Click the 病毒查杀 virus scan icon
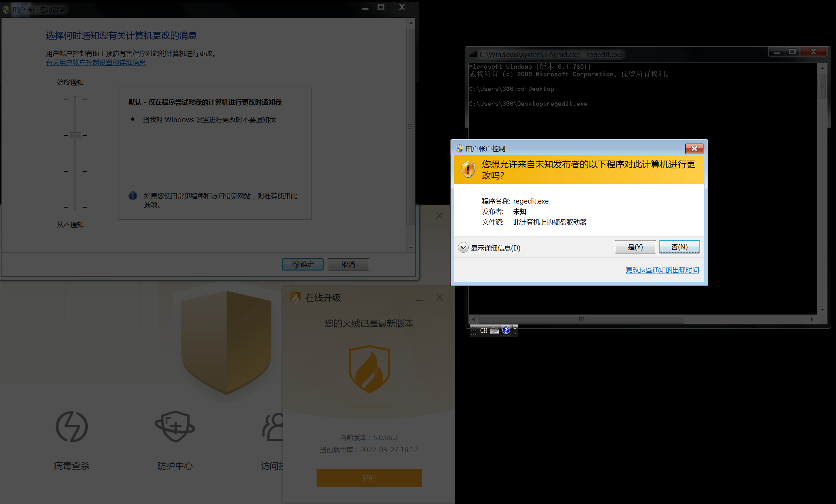Image resolution: width=836 pixels, height=504 pixels. click(72, 427)
